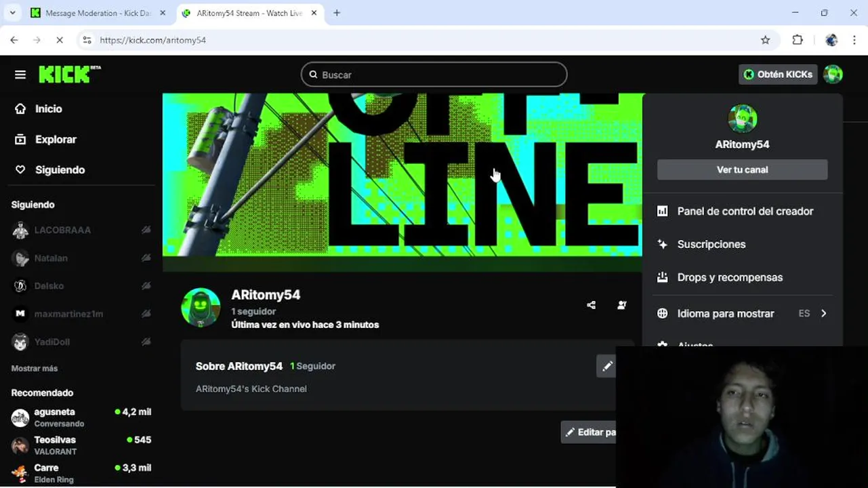This screenshot has width=868, height=488.
Task: Go to Explorar page
Action: [56, 139]
